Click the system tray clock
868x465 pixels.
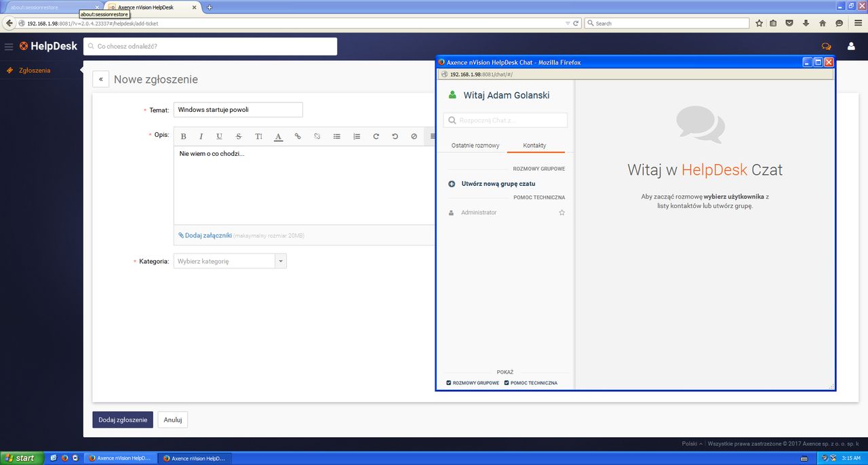[x=851, y=458]
